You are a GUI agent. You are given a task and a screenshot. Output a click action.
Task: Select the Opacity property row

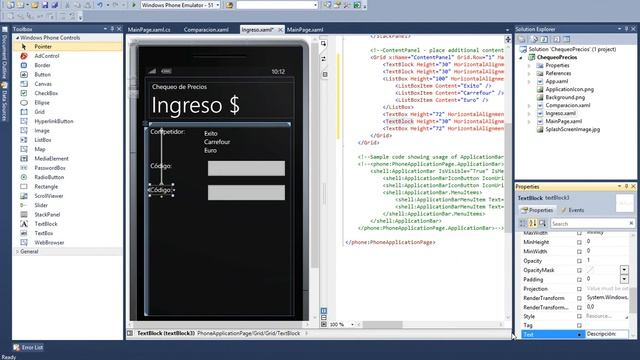(575, 261)
